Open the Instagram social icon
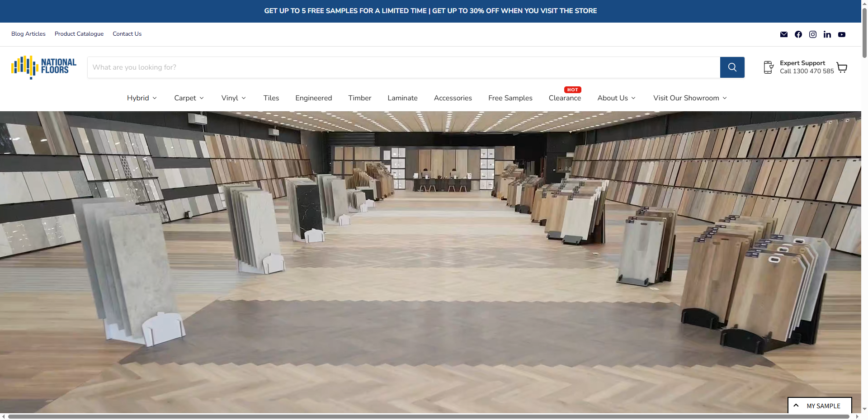This screenshot has width=868, height=420. (812, 34)
